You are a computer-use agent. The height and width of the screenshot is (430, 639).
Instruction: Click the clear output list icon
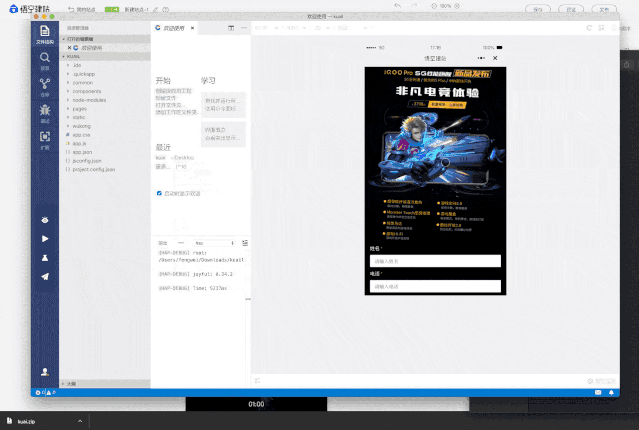245,243
